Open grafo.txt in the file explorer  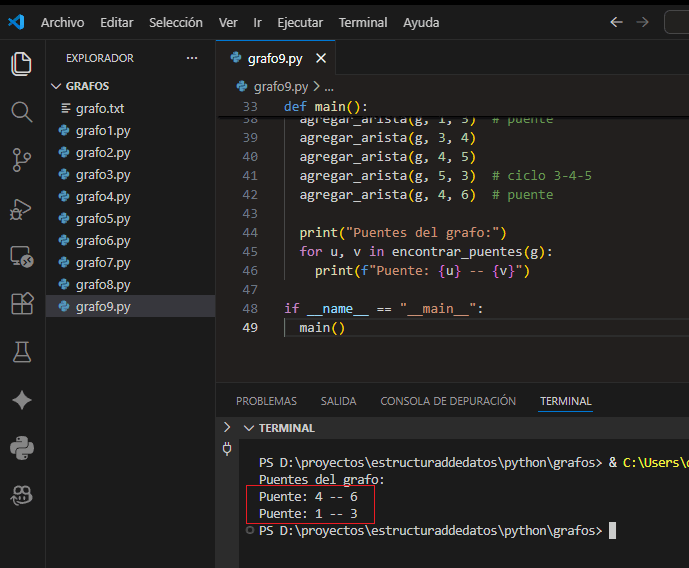[99, 109]
